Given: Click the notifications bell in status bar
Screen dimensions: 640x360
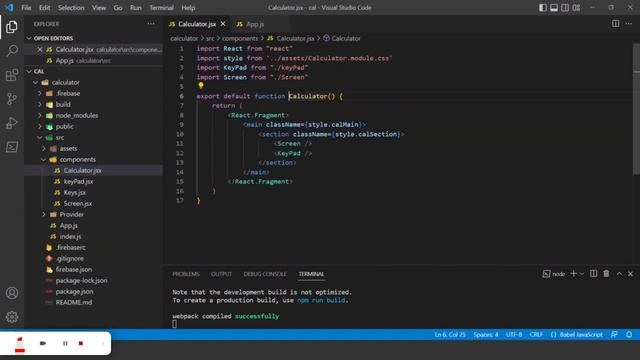Looking at the screenshot, I should [629, 334].
